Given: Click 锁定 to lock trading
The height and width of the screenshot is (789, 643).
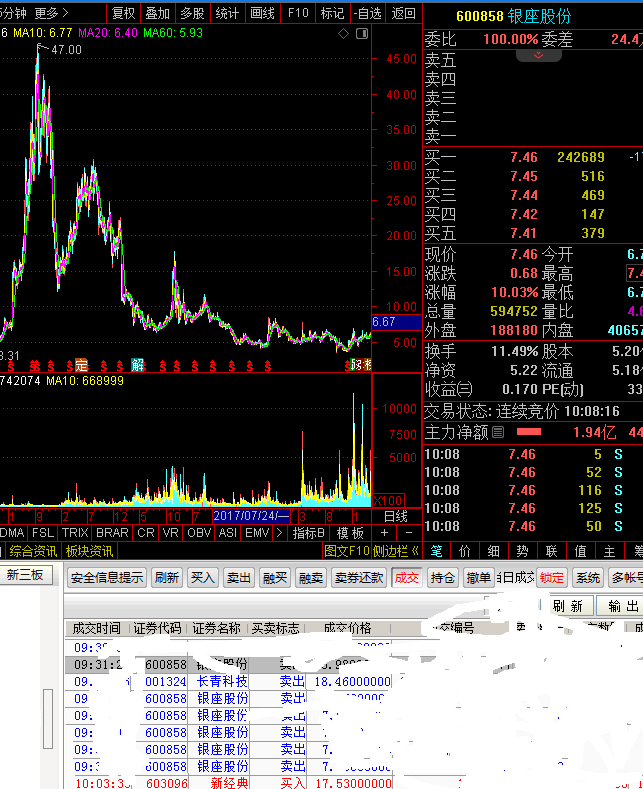Looking at the screenshot, I should coord(551,578).
